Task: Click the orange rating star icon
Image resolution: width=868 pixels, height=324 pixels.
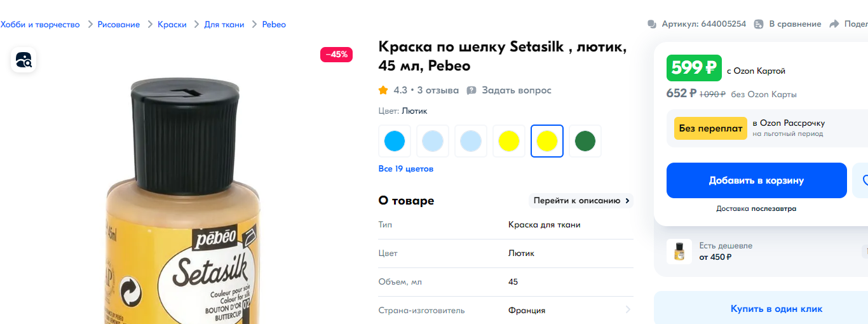Action: click(383, 90)
